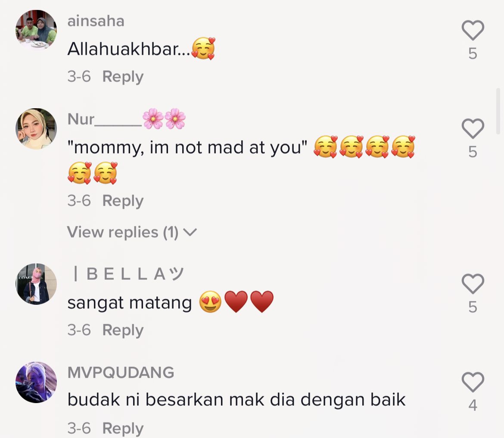Screen dimensions: 504x438
Task: Reply to MVPQUDANG's comment
Action: tap(123, 429)
